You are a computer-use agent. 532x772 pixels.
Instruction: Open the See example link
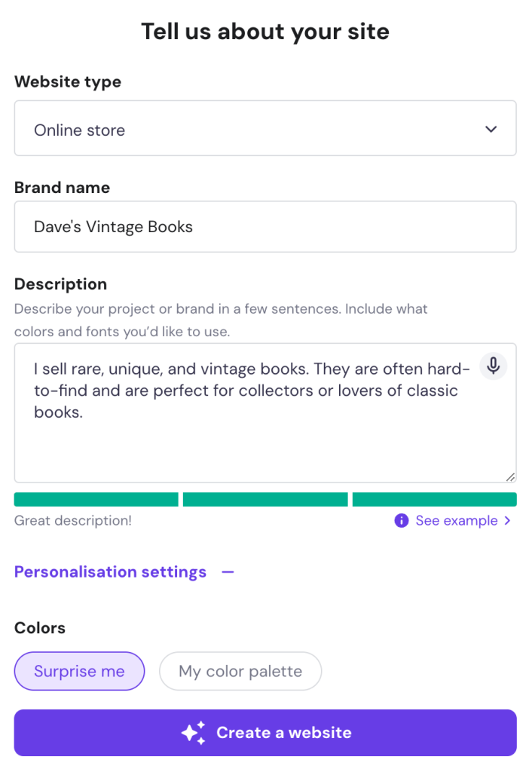point(456,521)
